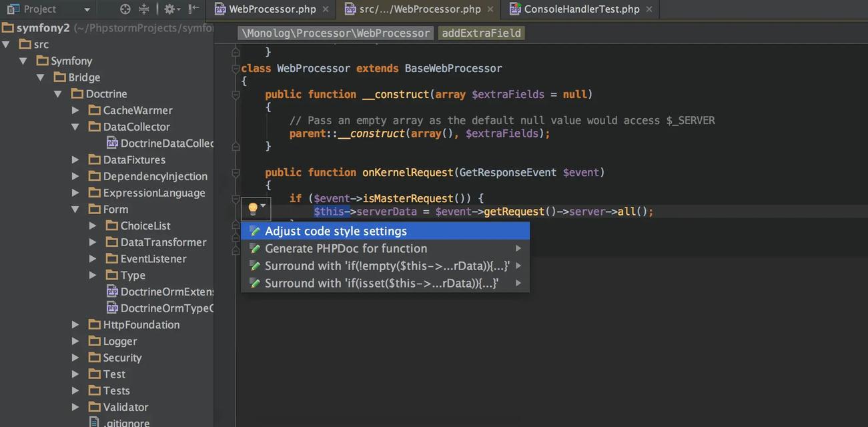Image resolution: width=868 pixels, height=427 pixels.
Task: Collapse the Symfony folder
Action: (23, 61)
